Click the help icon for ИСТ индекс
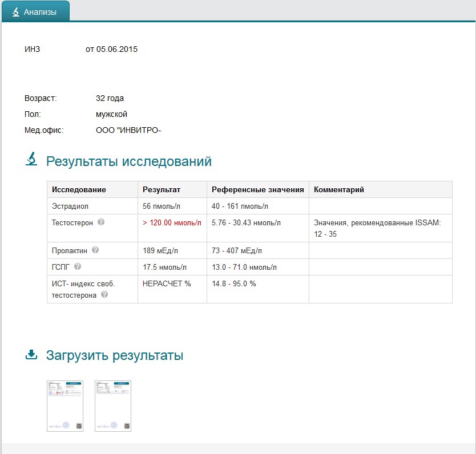The width and height of the screenshot is (476, 454). pyautogui.click(x=104, y=295)
